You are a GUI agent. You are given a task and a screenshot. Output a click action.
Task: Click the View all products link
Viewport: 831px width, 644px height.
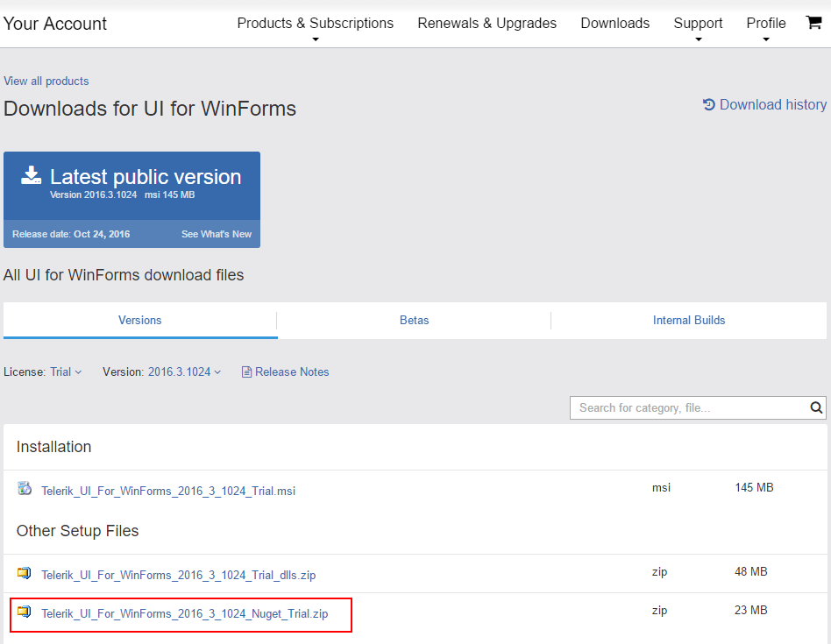coord(46,81)
